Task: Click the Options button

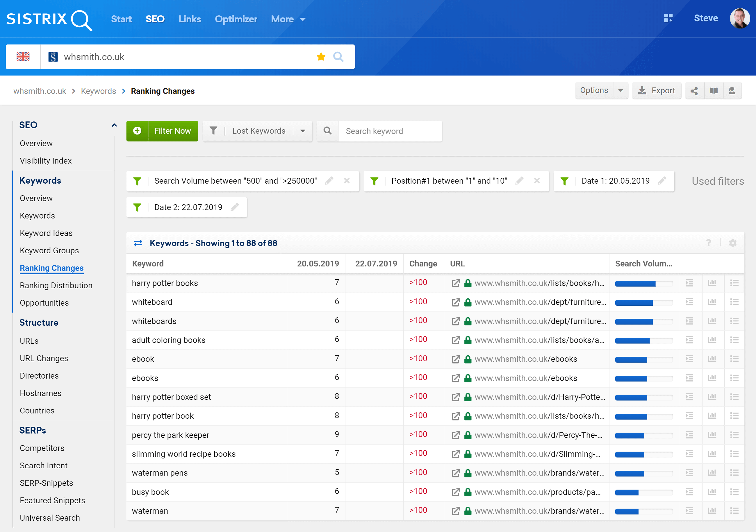Action: point(594,91)
